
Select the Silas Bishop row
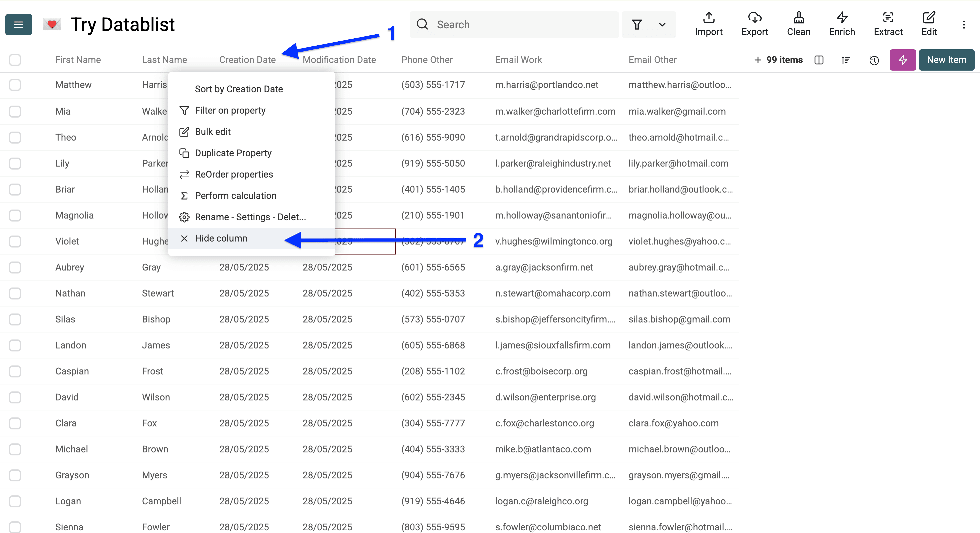pos(15,319)
